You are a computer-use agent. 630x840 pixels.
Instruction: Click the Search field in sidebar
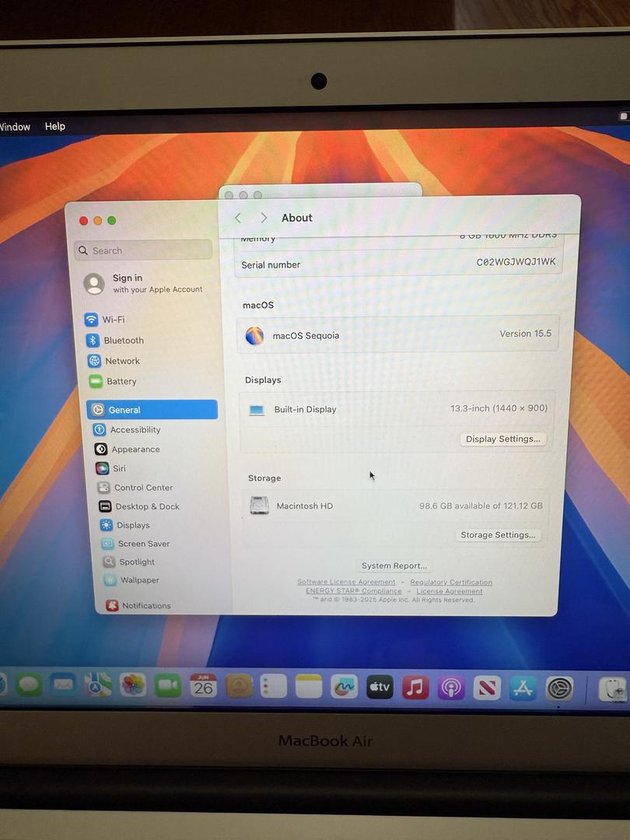pos(143,250)
